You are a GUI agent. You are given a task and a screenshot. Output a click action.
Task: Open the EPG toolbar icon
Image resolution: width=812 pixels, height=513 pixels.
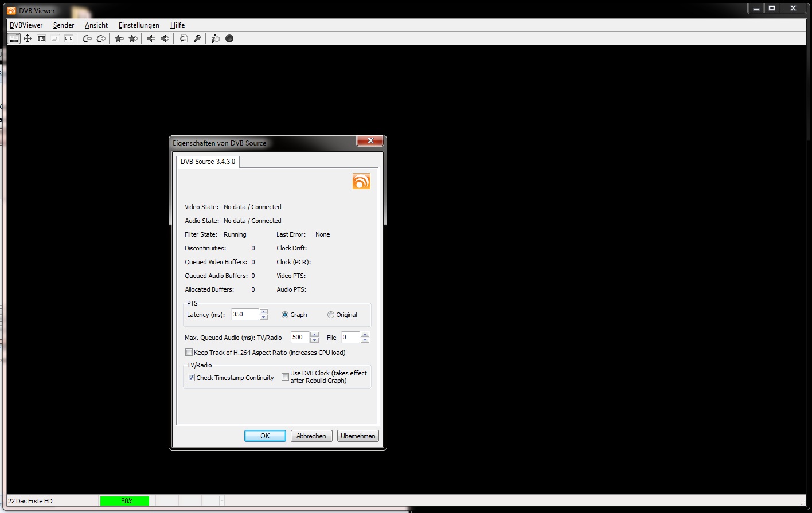(x=69, y=38)
